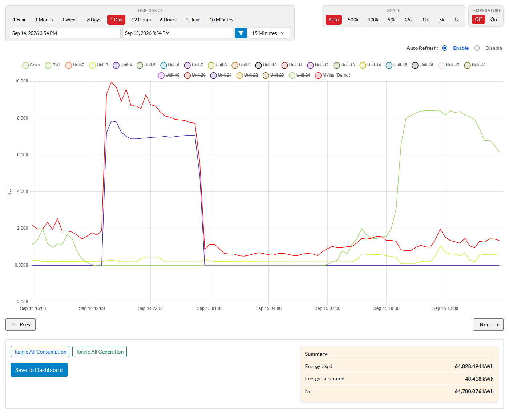This screenshot has height=420, width=509.
Task: Go to the previous period with Prev
Action: point(21,324)
